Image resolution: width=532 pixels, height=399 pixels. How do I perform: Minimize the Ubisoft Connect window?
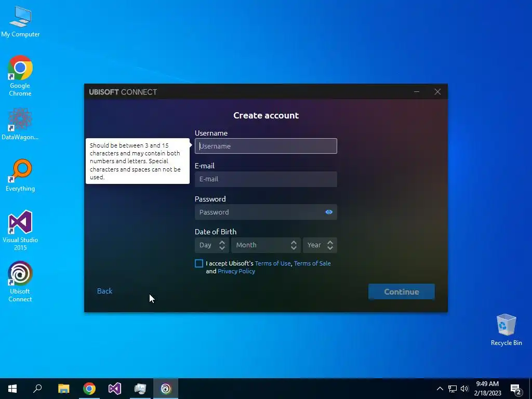pyautogui.click(x=417, y=91)
